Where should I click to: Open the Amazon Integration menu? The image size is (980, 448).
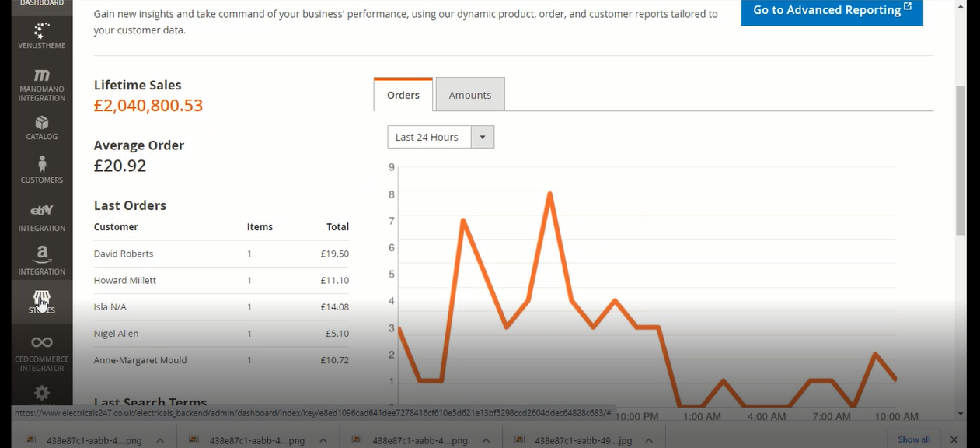[42, 261]
